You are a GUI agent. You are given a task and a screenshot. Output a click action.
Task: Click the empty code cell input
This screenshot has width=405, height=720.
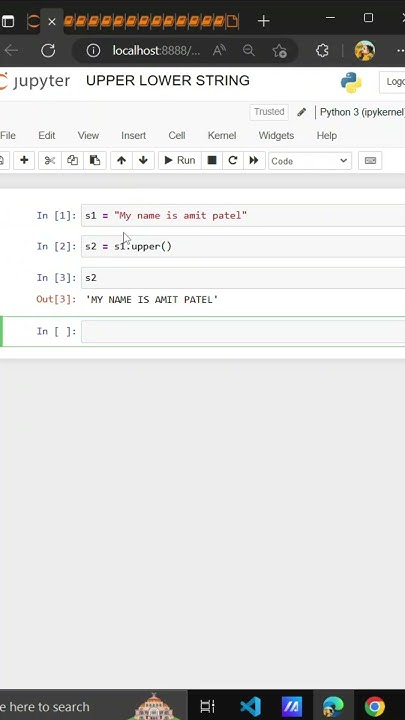coord(243,331)
